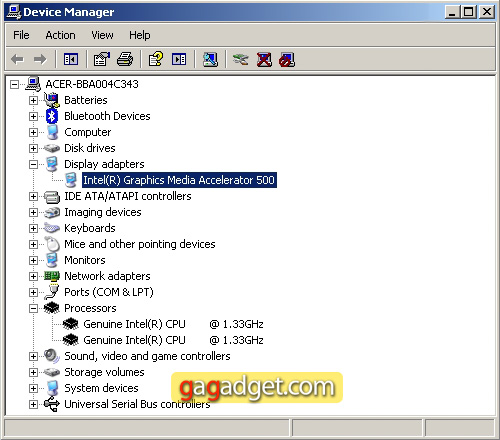Open the File menu
Image resolution: width=500 pixels, height=440 pixels.
tap(21, 35)
